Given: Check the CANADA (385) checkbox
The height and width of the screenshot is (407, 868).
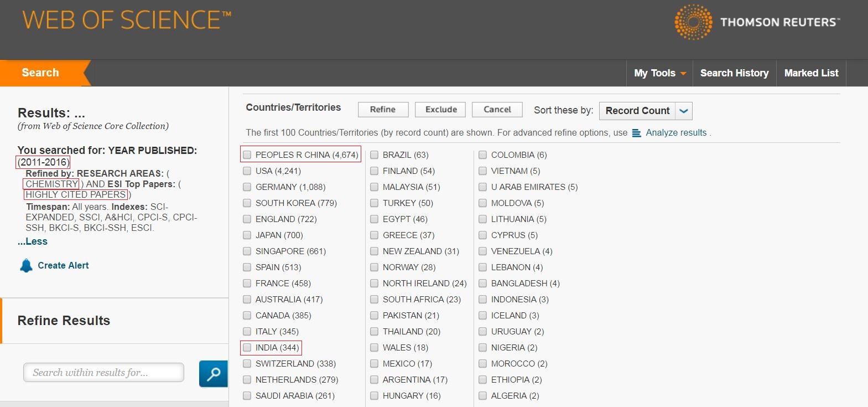Looking at the screenshot, I should 247,316.
